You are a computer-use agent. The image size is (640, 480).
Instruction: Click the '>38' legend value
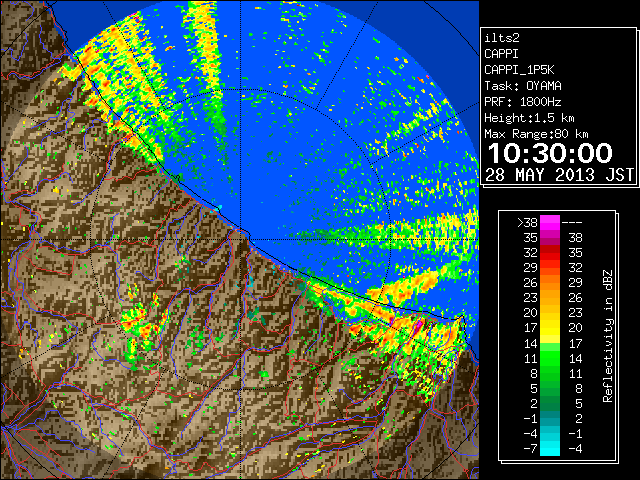point(527,223)
